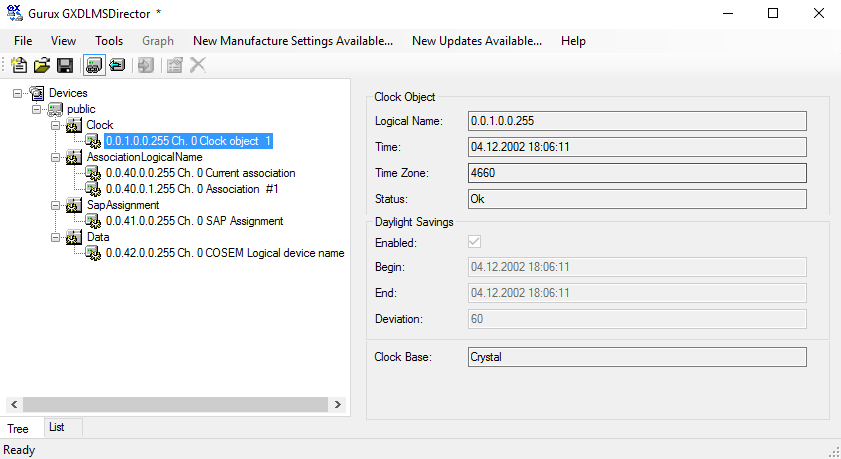Collapse the Clock tree node

click(x=57, y=125)
